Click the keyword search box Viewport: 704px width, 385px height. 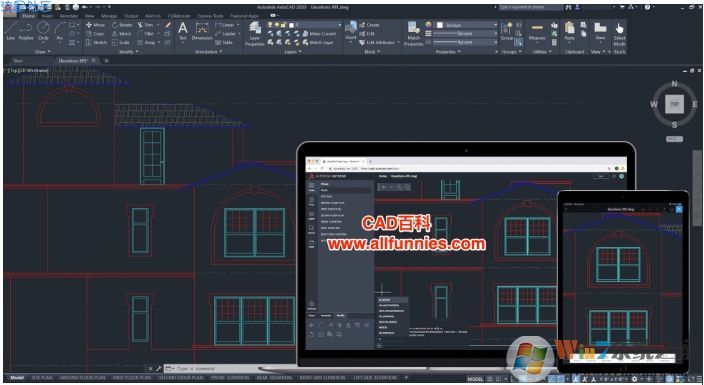(x=531, y=7)
